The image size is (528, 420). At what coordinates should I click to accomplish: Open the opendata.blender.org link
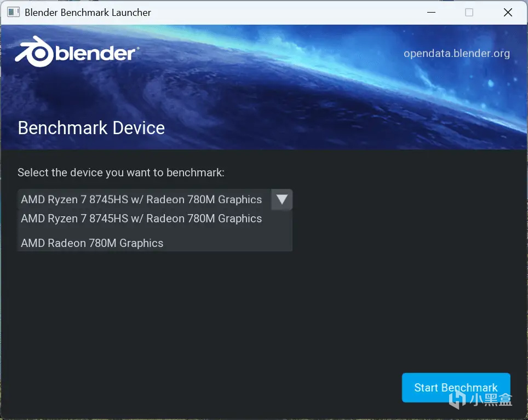[457, 54]
